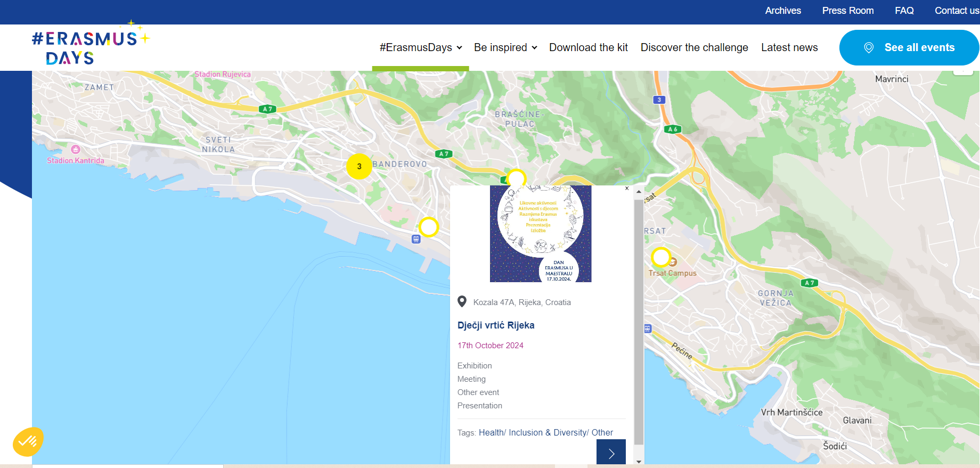Click the yellow marker above the popup

click(516, 178)
